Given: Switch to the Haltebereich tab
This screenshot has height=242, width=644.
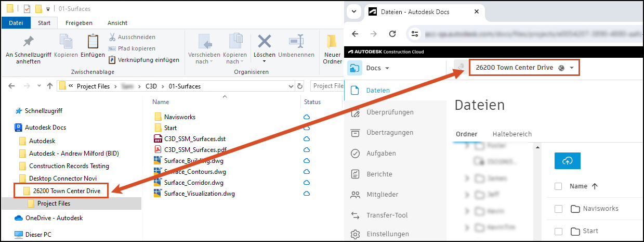Looking at the screenshot, I should click(512, 134).
